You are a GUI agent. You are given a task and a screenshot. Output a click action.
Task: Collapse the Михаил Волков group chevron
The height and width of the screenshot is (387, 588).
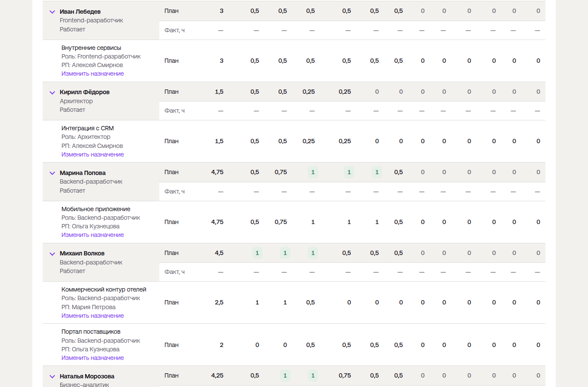(x=52, y=254)
